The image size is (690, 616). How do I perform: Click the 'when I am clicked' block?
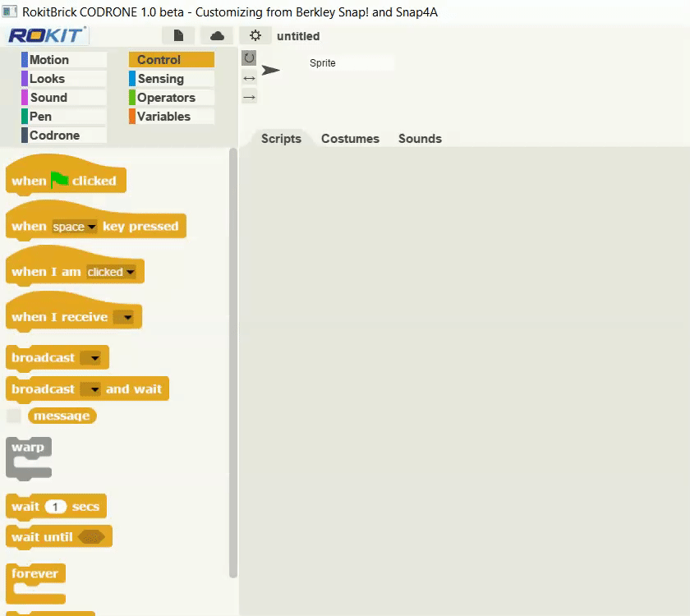click(x=75, y=267)
